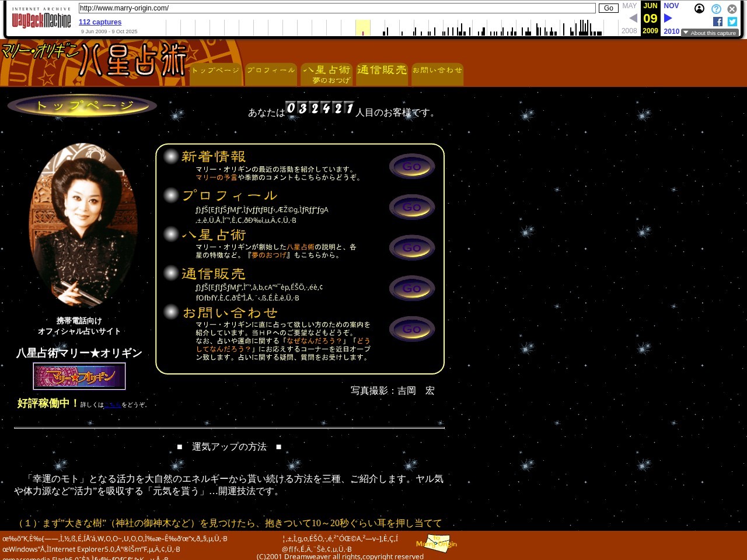The width and height of the screenshot is (747, 560).
Task: Click the マリー☆オリギン mobile site banner
Action: [x=79, y=376]
